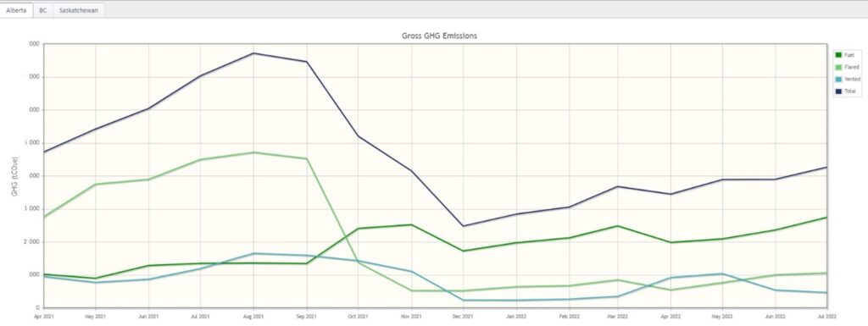
Task: Click the 'Apr 2022' x-axis label
Action: 670,316
